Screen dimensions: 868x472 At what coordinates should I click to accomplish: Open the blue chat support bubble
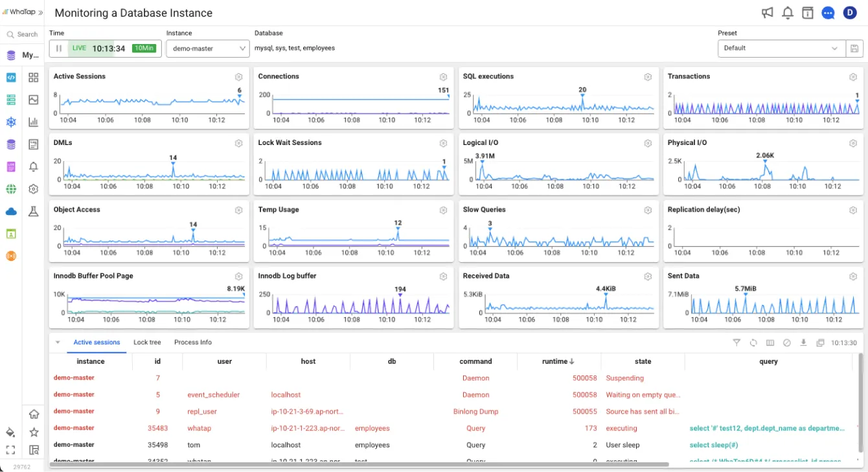click(828, 13)
